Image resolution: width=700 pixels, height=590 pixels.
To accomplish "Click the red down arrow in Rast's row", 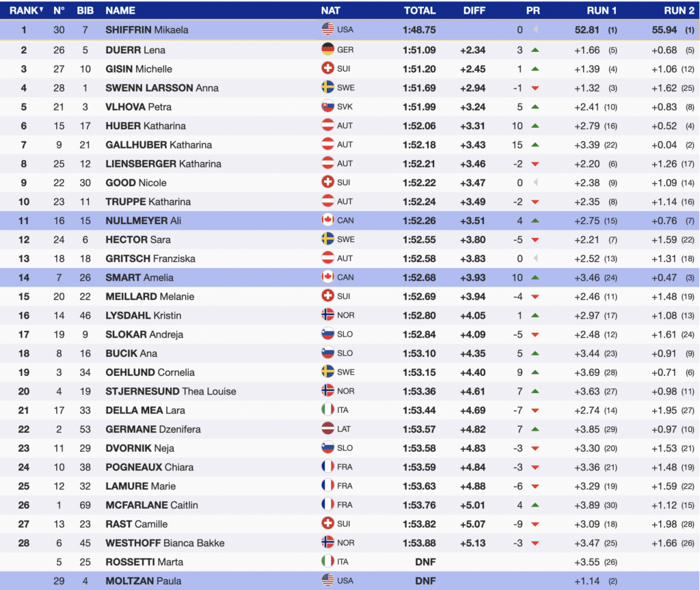I will [x=535, y=524].
